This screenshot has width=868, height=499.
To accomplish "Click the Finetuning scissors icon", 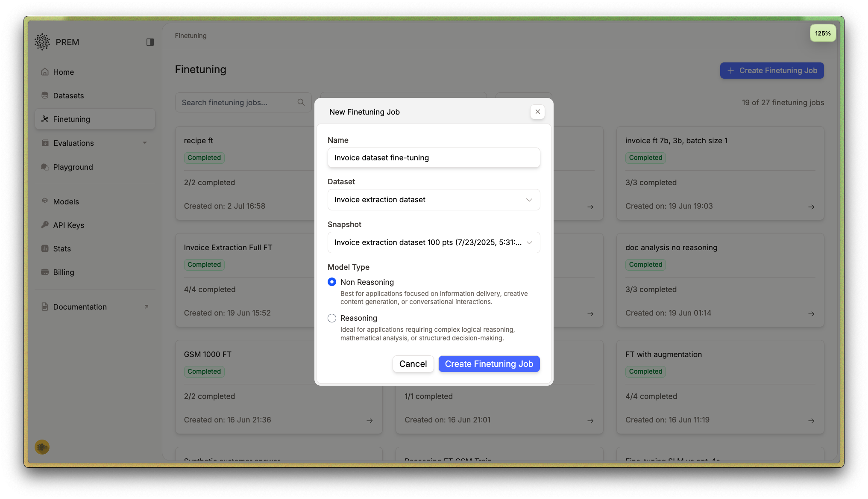I will (45, 119).
